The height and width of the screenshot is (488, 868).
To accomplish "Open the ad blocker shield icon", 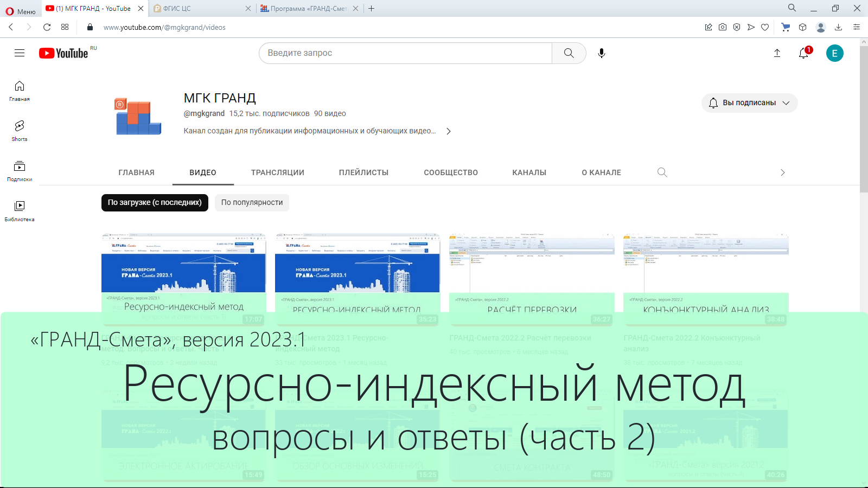I will (x=737, y=27).
